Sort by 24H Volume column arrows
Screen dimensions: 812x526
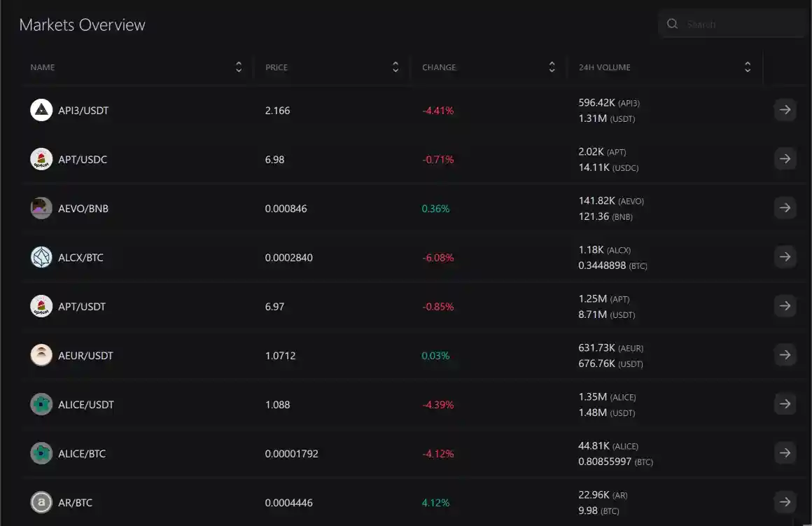[748, 67]
